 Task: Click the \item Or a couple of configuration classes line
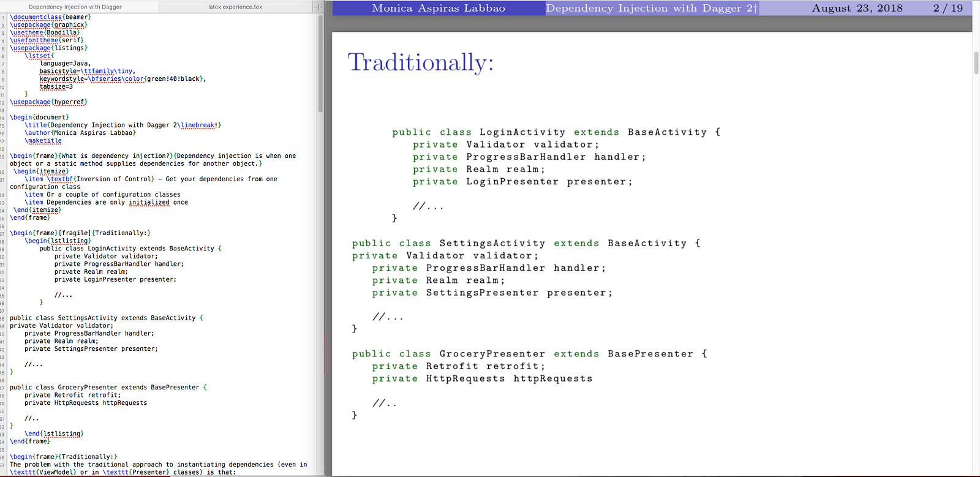tap(102, 195)
